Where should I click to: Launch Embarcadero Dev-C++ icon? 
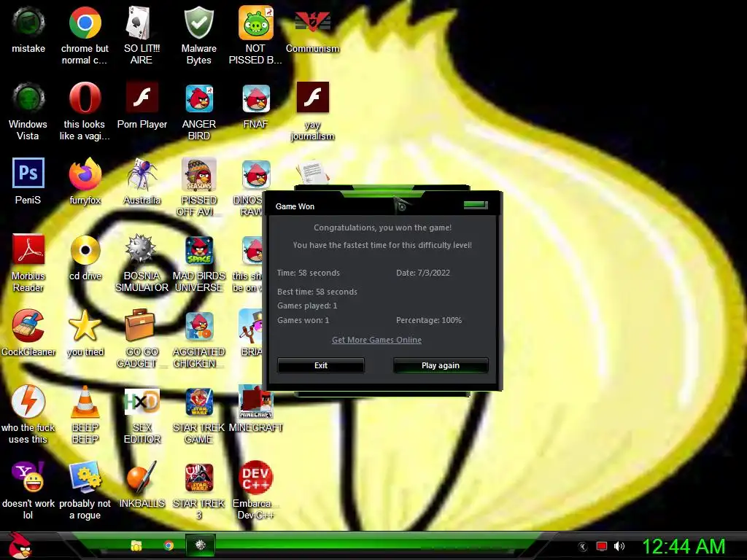(256, 477)
